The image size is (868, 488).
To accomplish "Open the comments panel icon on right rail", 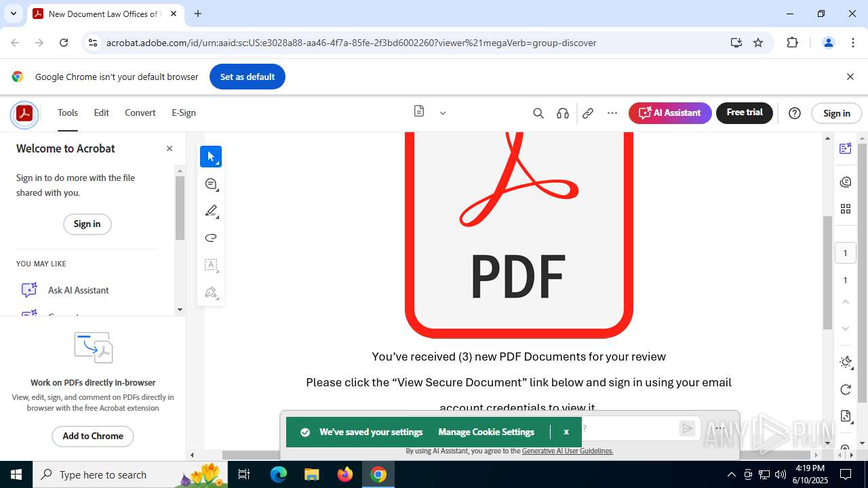I will [x=845, y=182].
